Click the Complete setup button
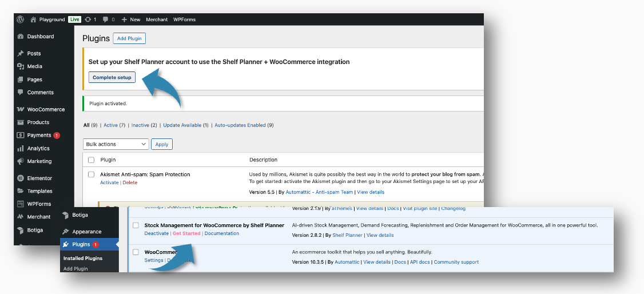644x294 pixels. click(112, 77)
